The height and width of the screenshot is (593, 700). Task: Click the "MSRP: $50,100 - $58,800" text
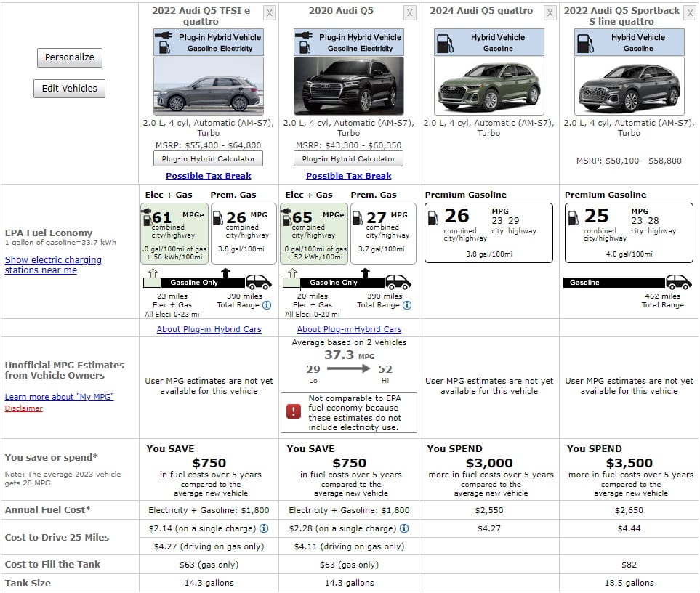(x=629, y=161)
